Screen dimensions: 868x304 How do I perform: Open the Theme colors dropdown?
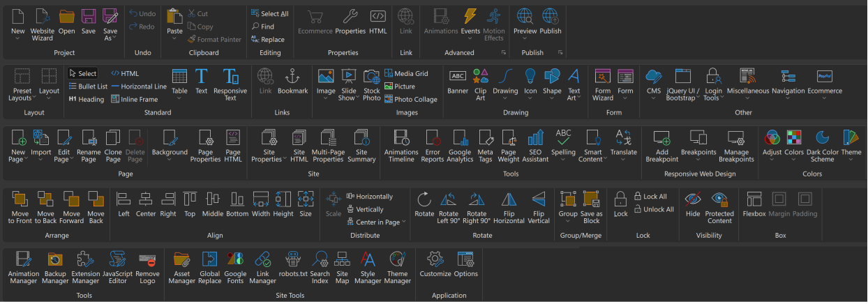coord(851,146)
